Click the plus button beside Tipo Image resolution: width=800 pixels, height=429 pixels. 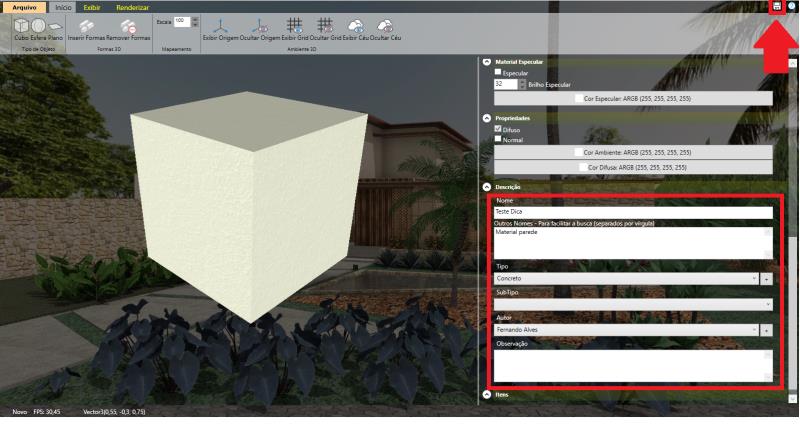click(x=767, y=278)
